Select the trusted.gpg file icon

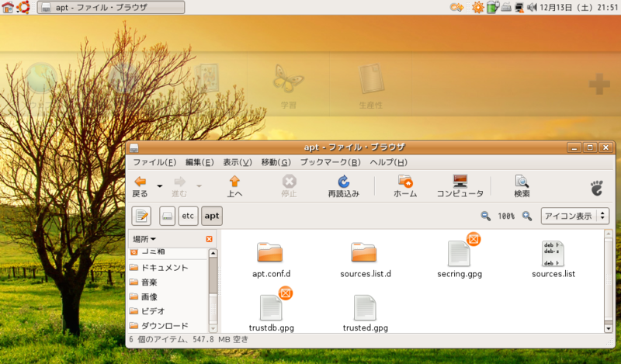(365, 307)
